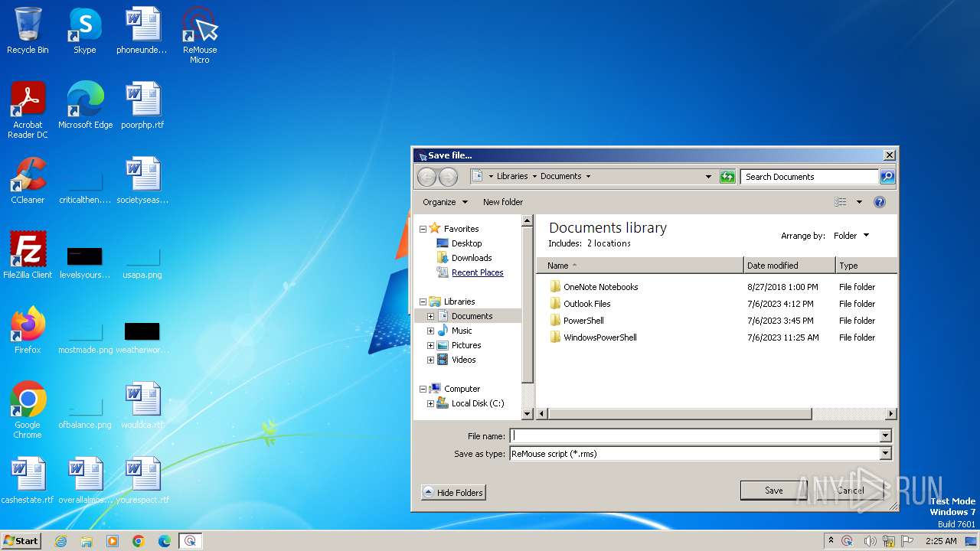Sort by the Name column header
The width and height of the screenshot is (980, 551).
640,266
